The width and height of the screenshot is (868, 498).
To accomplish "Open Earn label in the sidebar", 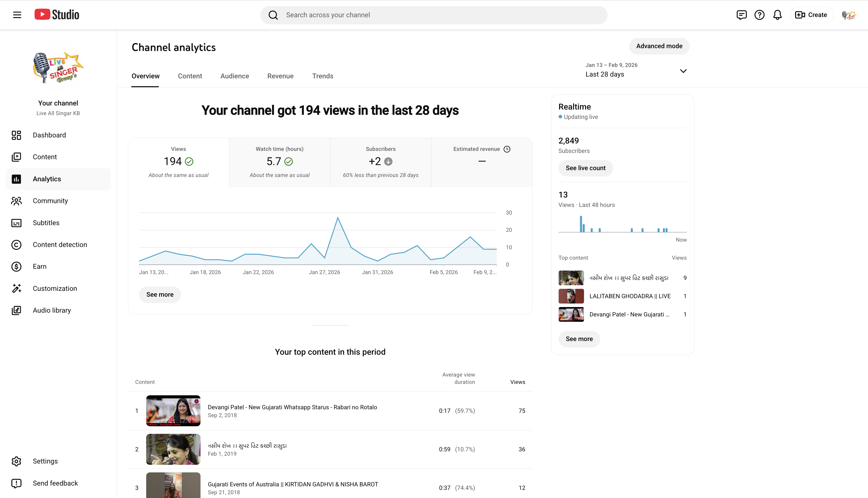I will coord(40,266).
